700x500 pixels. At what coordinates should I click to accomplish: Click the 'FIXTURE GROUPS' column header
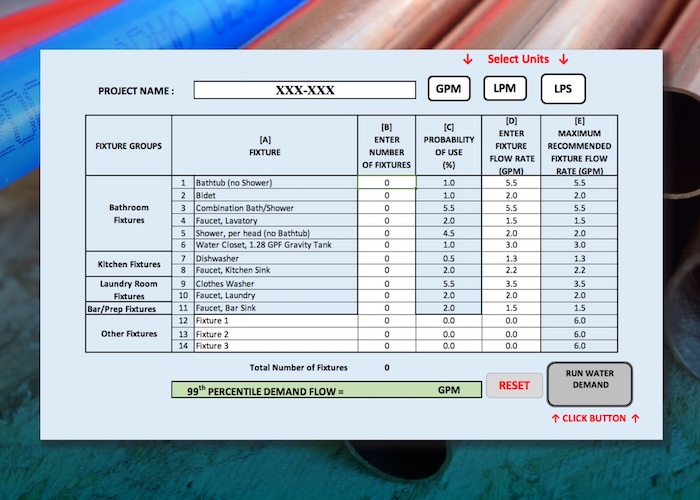129,146
